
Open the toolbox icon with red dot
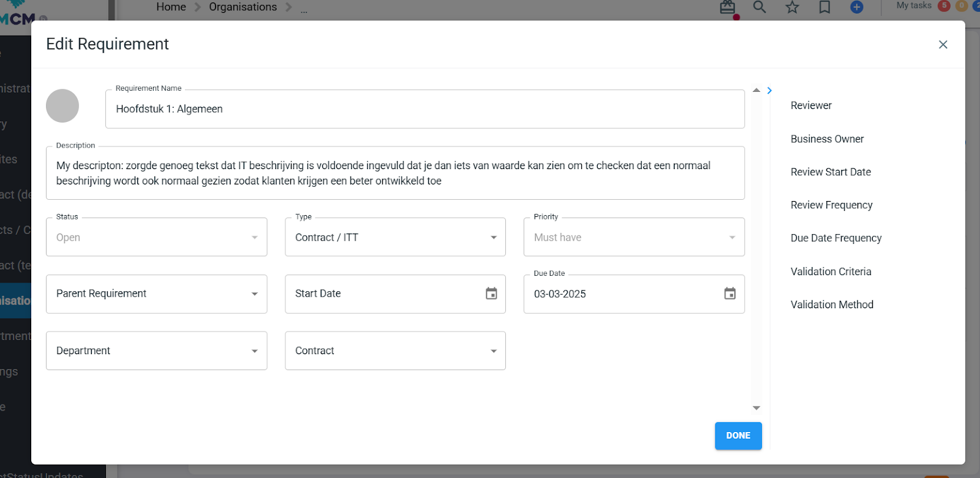(x=728, y=7)
